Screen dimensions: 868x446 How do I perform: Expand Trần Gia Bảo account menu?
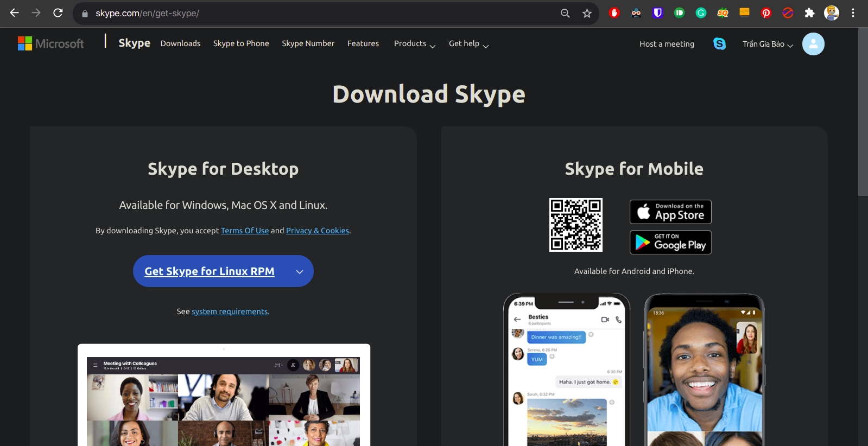tap(768, 44)
